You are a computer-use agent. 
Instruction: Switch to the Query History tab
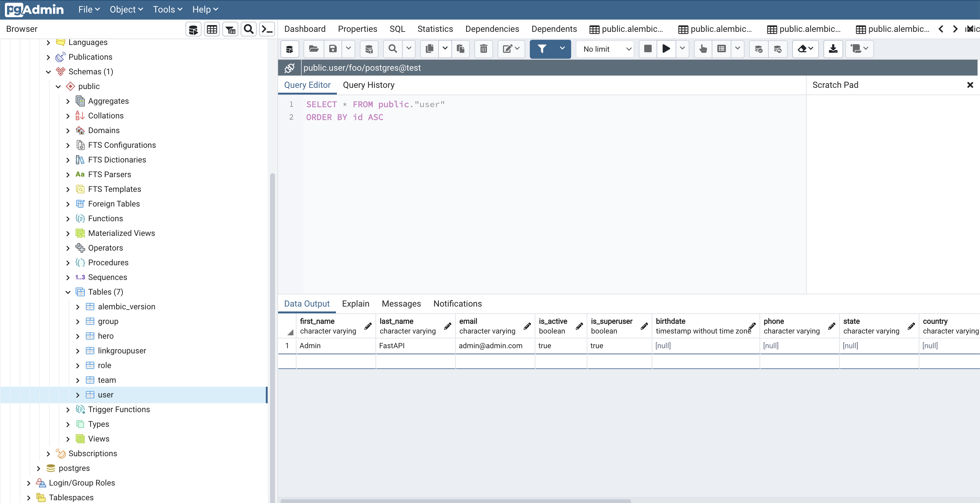tap(368, 85)
